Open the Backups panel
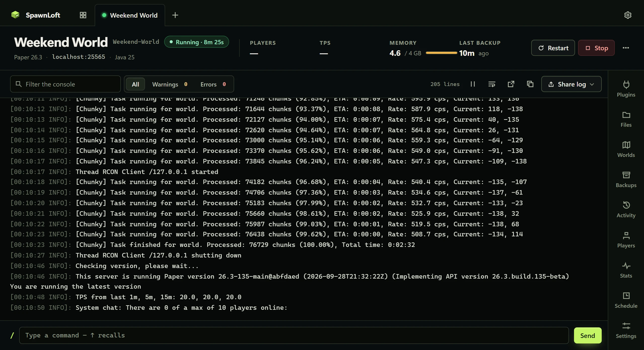This screenshot has height=350, width=644. click(626, 179)
